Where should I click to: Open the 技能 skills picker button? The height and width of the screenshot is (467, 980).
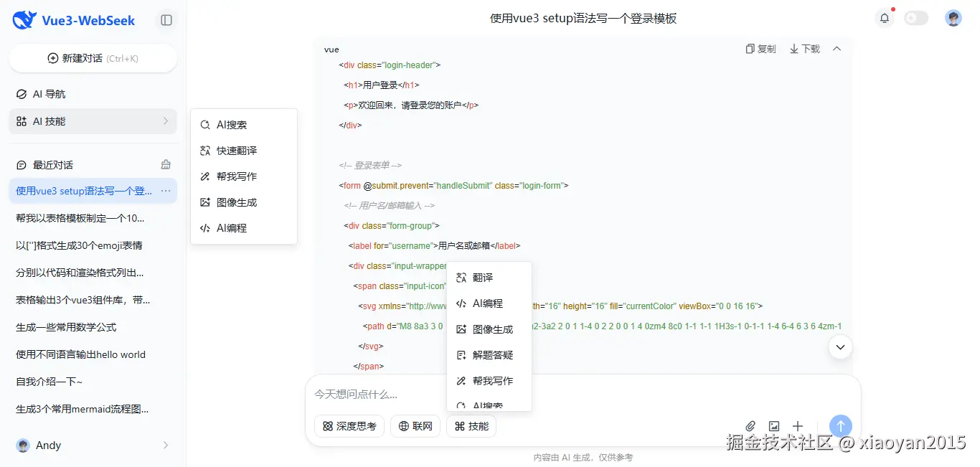pyautogui.click(x=471, y=425)
